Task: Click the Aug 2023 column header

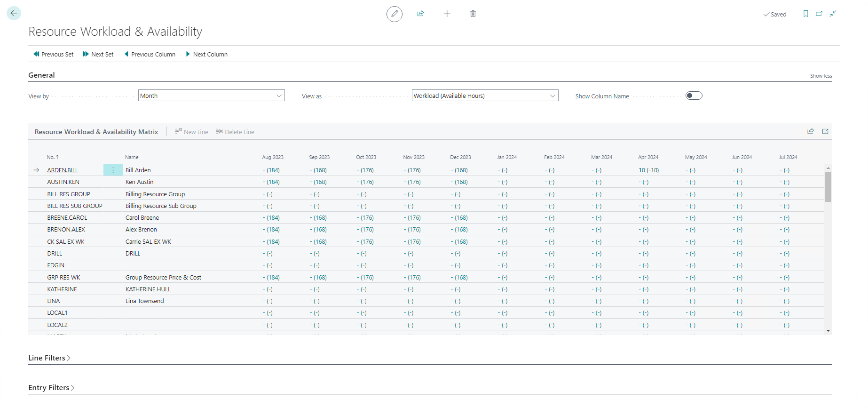Action: pos(273,157)
